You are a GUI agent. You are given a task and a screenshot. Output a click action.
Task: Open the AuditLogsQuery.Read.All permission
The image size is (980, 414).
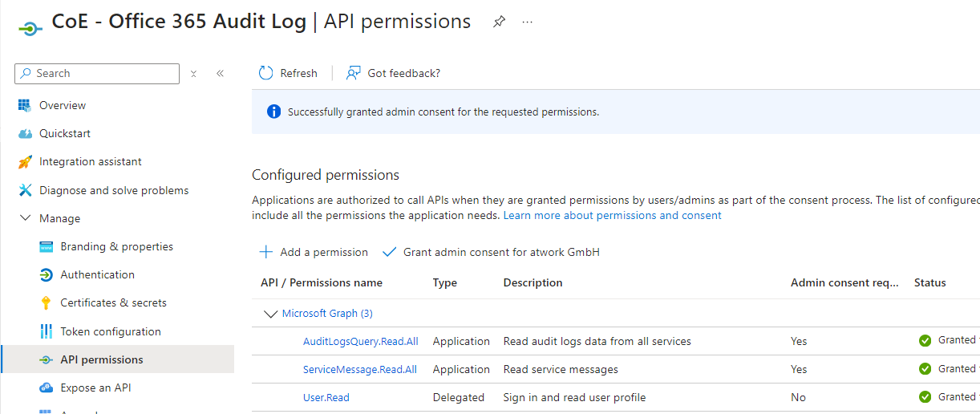tap(360, 341)
